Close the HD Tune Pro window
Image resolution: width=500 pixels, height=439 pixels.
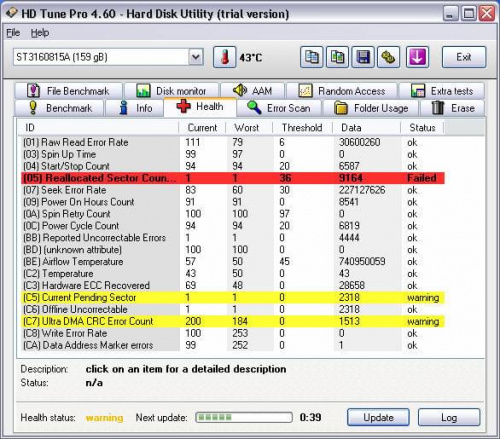[487, 14]
